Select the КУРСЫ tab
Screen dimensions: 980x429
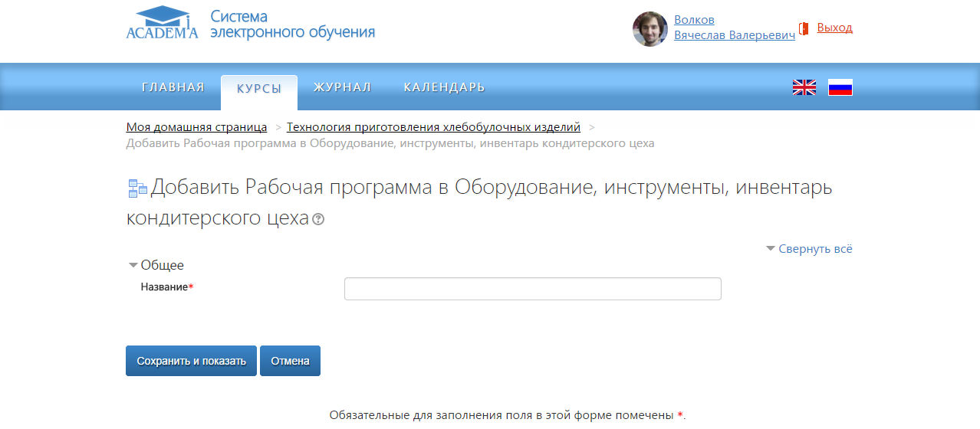[x=259, y=88]
